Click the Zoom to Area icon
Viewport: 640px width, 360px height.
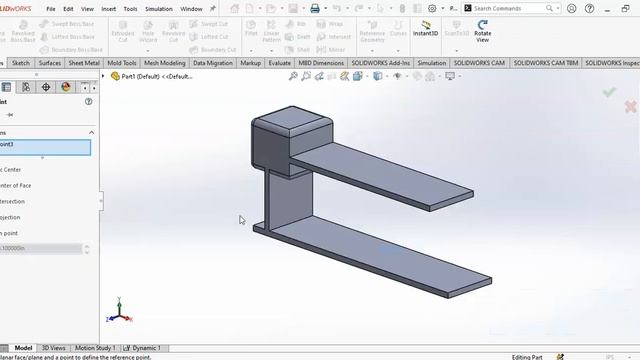(x=306, y=76)
